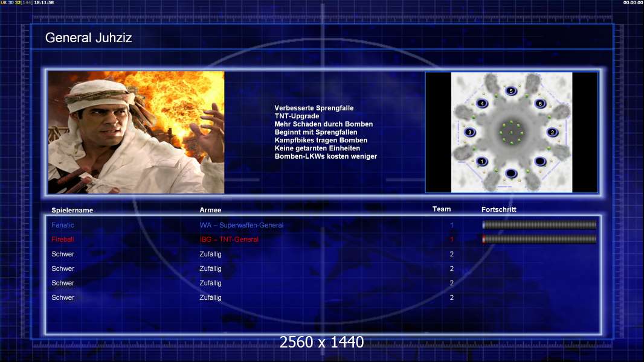Click the IBG – TNT-General army entry
The width and height of the screenshot is (644, 362).
pyautogui.click(x=229, y=240)
